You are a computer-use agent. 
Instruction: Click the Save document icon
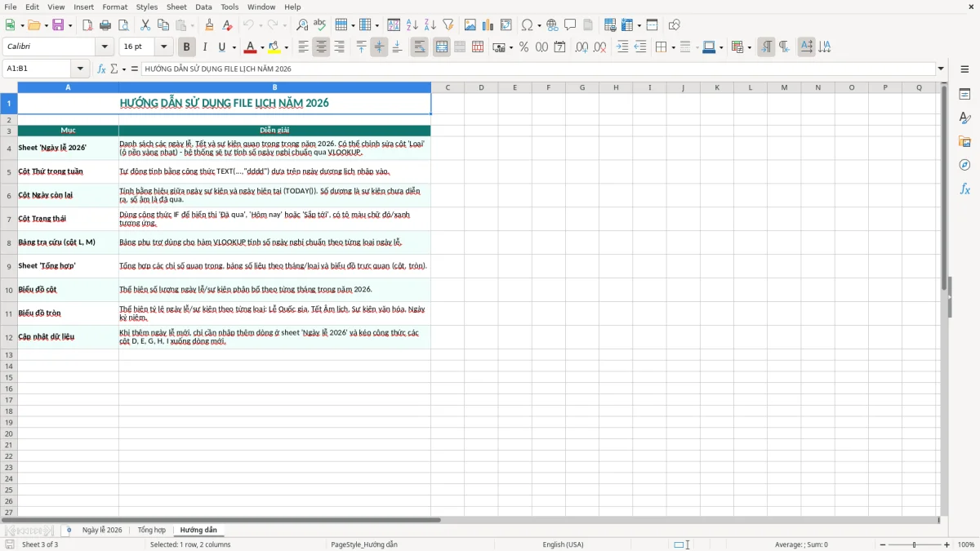[x=58, y=24]
